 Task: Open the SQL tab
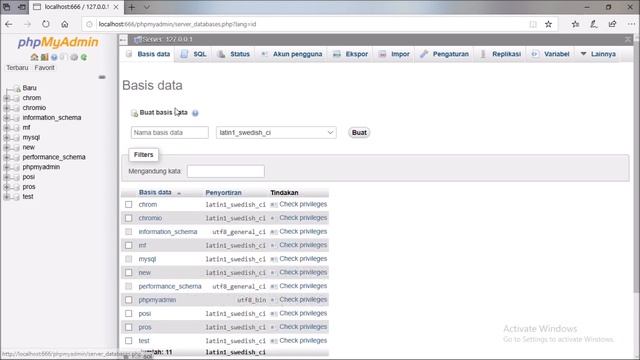pos(194,54)
